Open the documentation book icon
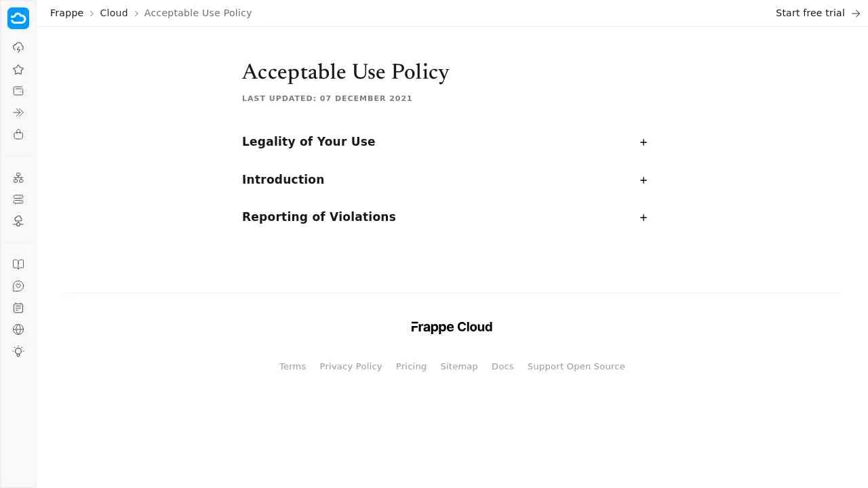Viewport: 868px width, 488px height. (18, 264)
